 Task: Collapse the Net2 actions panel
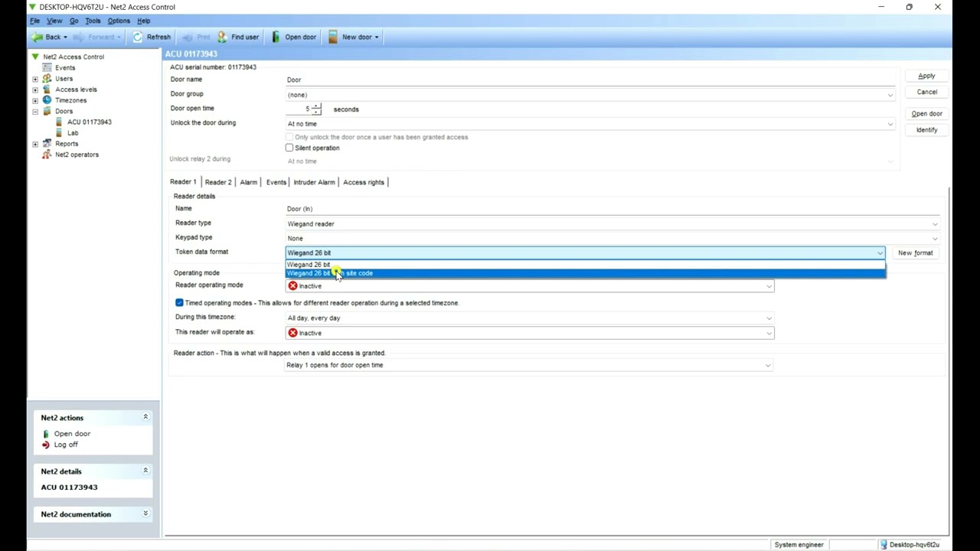pyautogui.click(x=145, y=417)
